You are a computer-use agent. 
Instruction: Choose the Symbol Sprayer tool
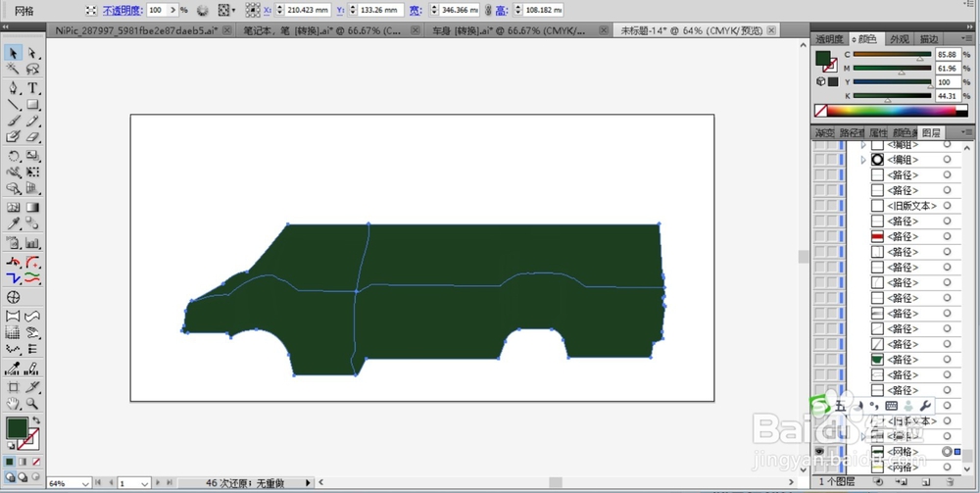click(13, 243)
